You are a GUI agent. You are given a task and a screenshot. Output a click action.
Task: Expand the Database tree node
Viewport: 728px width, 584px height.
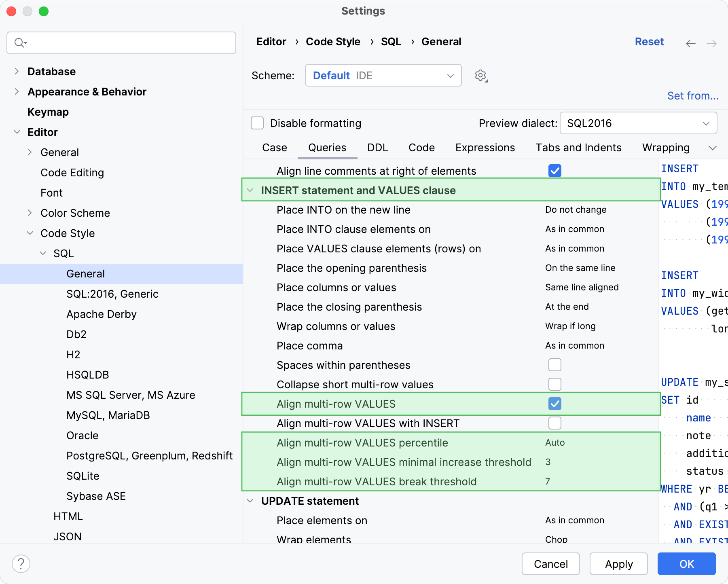pos(17,71)
